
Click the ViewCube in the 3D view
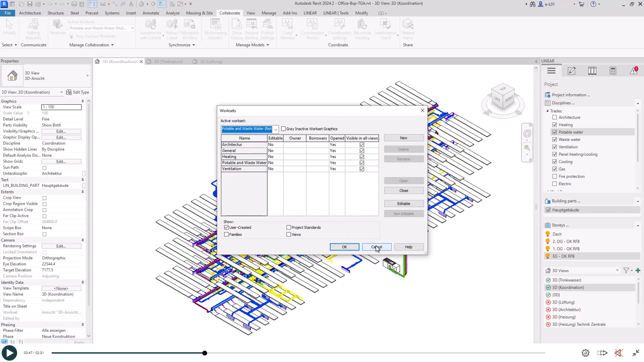[503, 97]
